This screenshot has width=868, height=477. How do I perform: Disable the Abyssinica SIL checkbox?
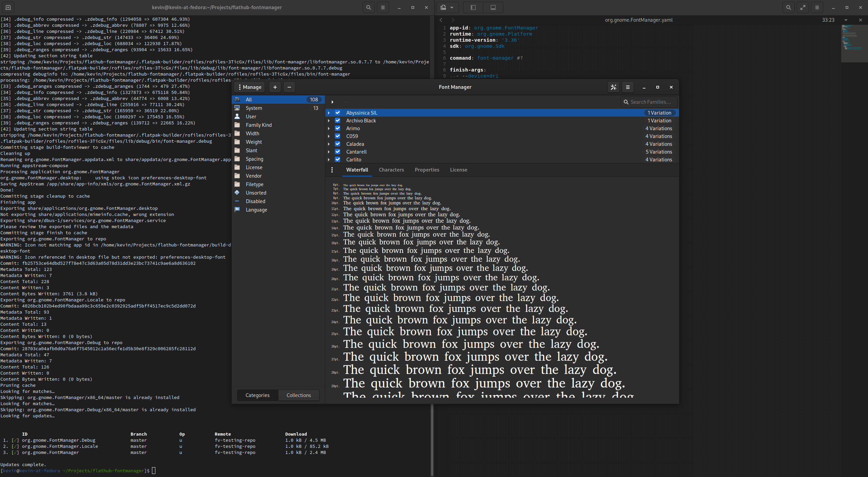click(x=337, y=113)
